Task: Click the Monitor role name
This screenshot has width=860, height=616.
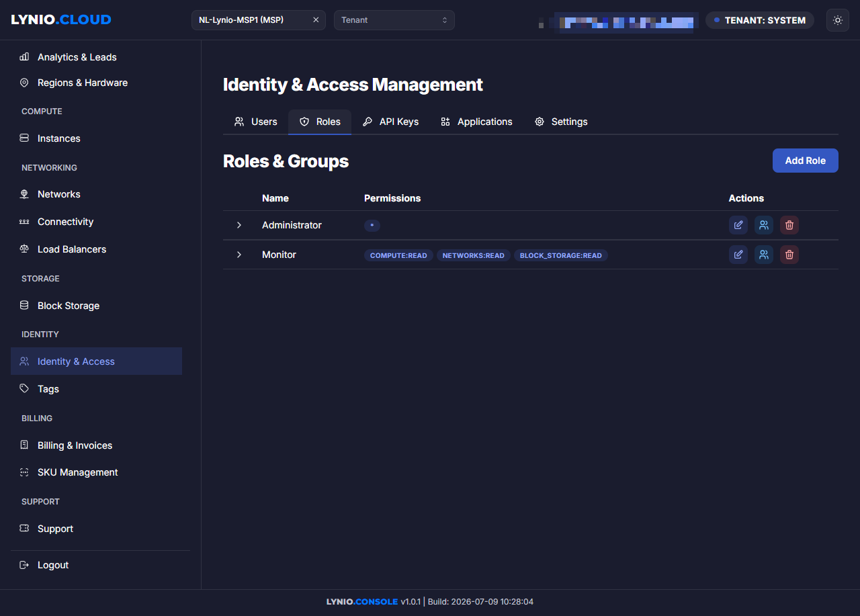Action: point(279,255)
